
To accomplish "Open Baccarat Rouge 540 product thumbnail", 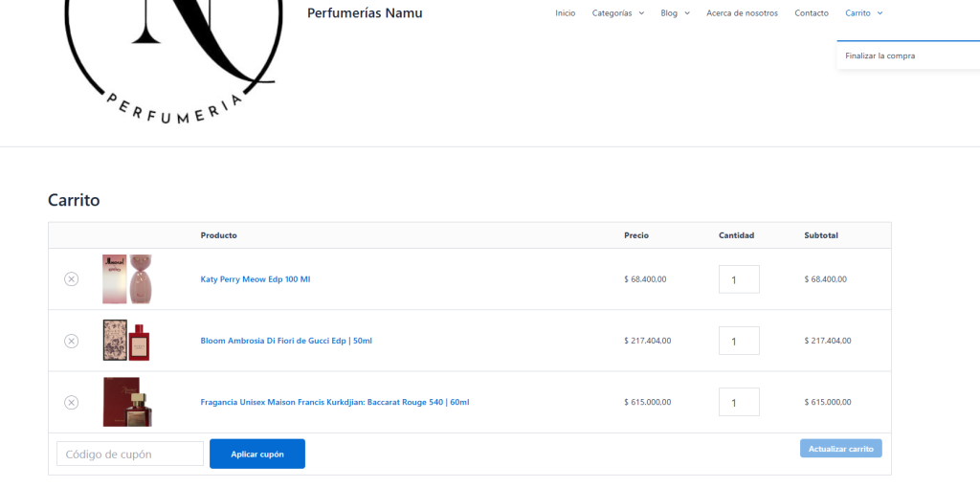I will click(x=127, y=402).
